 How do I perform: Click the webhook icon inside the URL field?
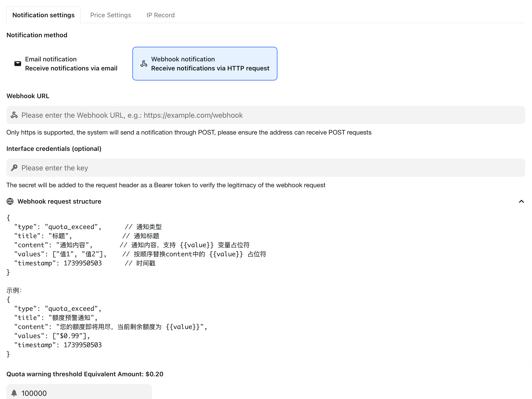14,115
